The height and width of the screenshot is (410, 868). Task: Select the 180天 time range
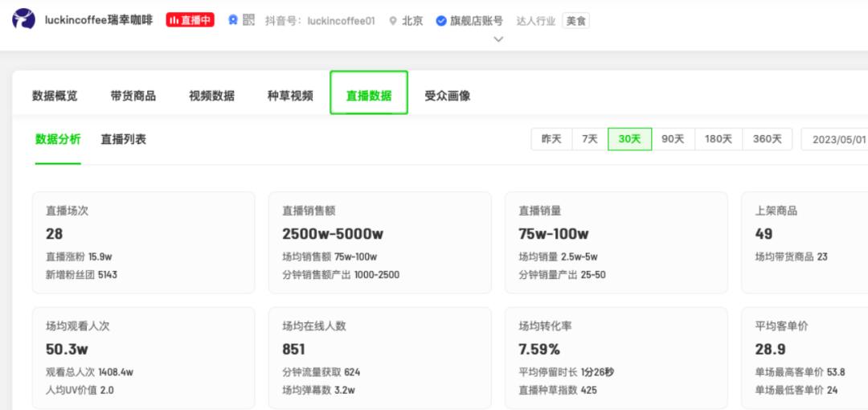719,139
